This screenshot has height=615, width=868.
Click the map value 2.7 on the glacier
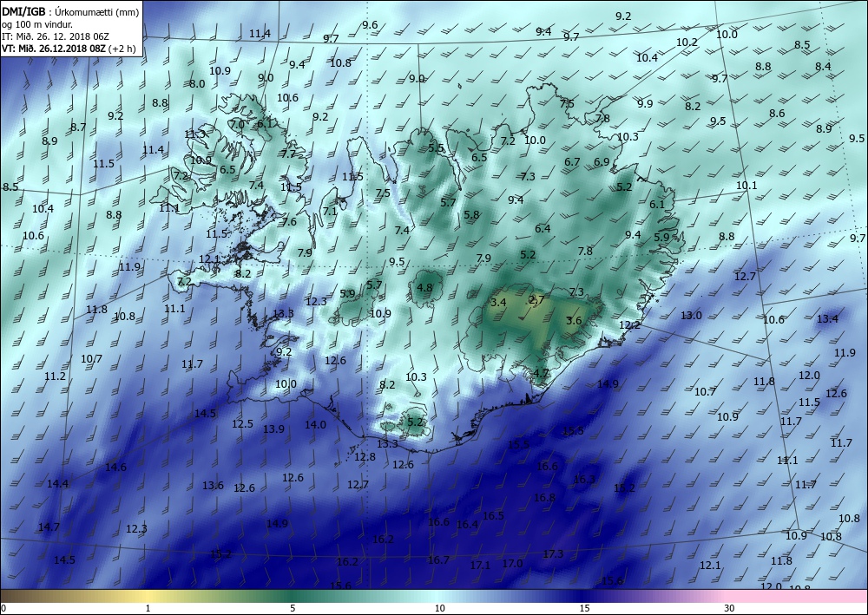point(536,300)
